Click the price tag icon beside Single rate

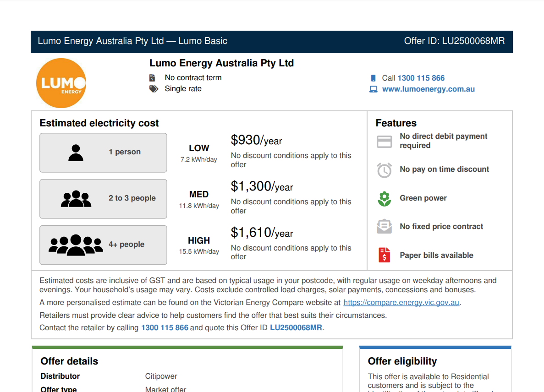pos(154,89)
